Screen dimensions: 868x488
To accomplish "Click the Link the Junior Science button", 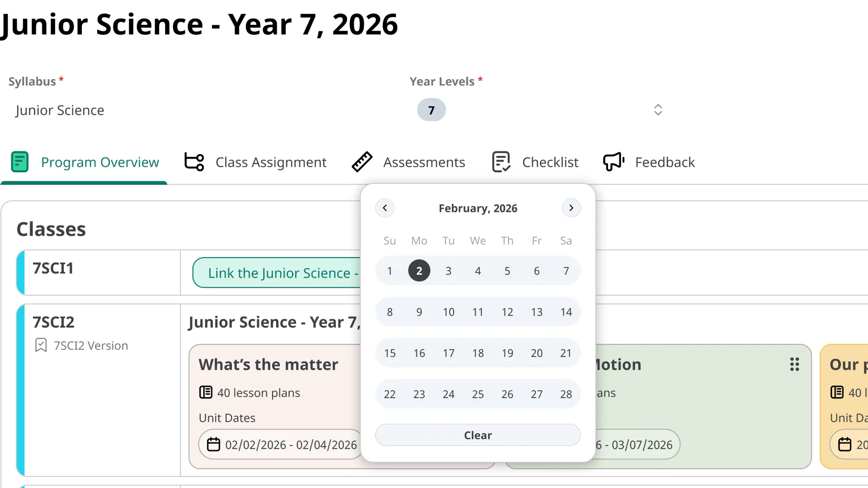I will [277, 273].
